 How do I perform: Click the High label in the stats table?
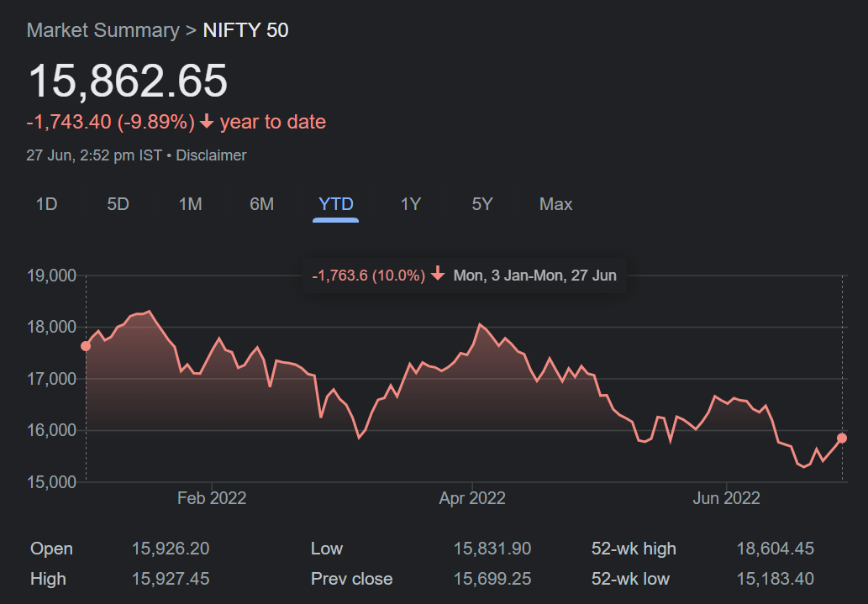[x=48, y=579]
